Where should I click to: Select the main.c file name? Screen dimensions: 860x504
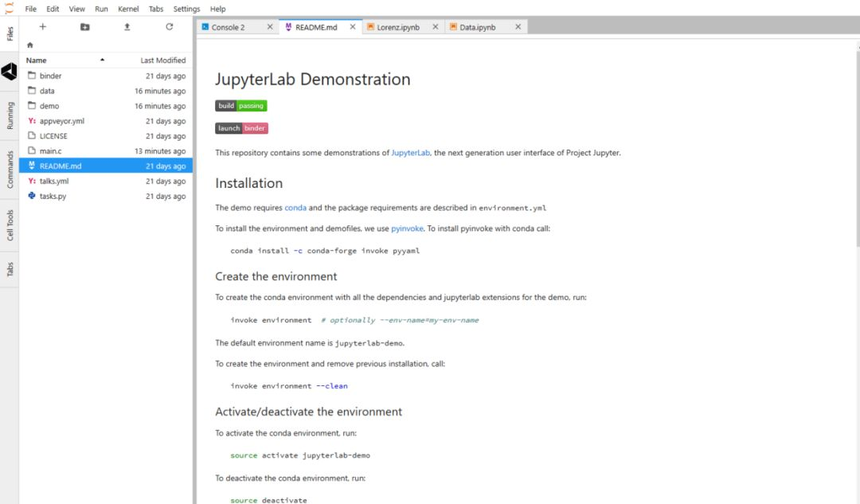tap(50, 150)
